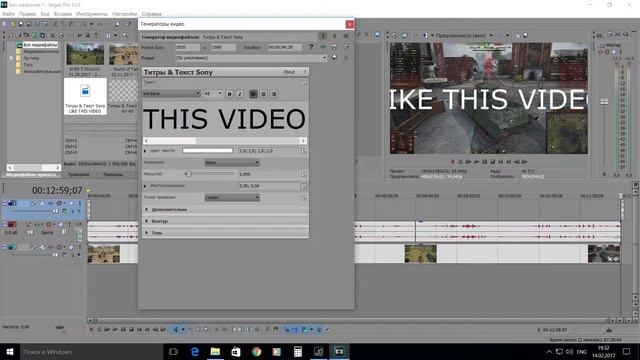Expand the text color section

(145, 151)
